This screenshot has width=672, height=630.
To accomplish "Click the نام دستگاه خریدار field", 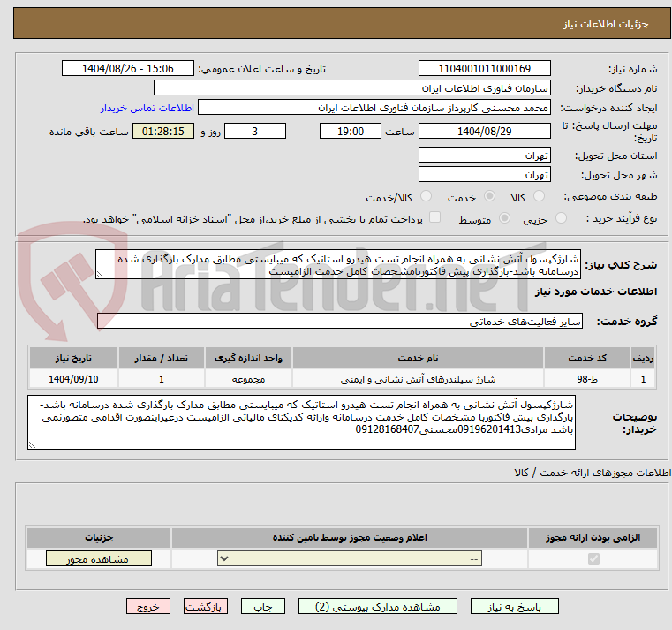I will point(352,88).
